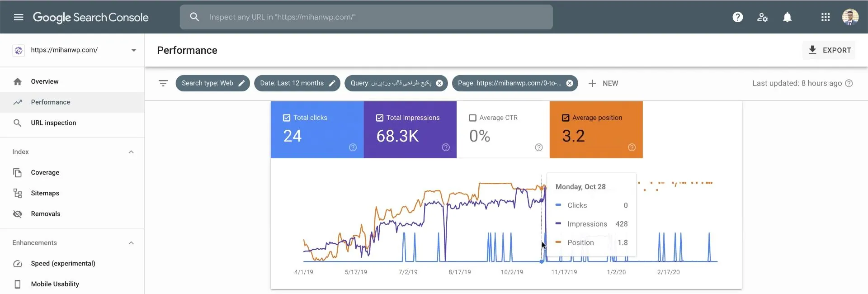
Task: Click the Total impressions value 68.3K
Action: [397, 136]
